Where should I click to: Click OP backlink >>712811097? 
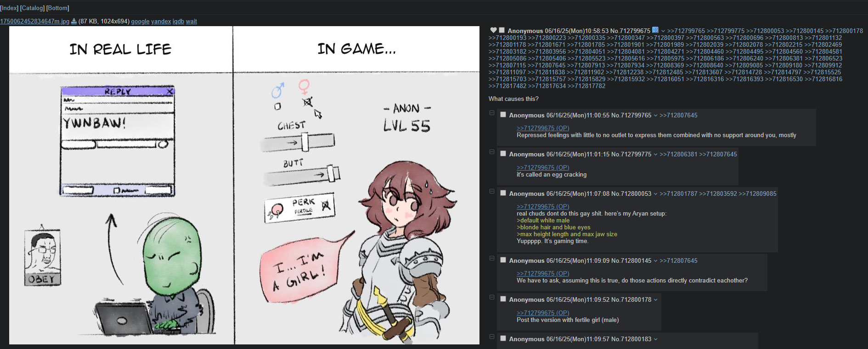click(x=507, y=72)
